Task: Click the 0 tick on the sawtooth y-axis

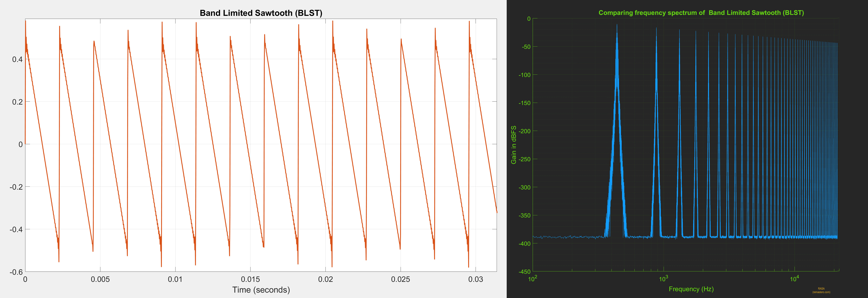Action: [21, 144]
